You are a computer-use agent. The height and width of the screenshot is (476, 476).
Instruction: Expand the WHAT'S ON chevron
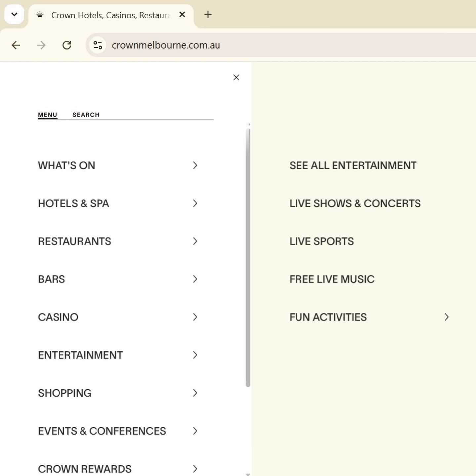point(195,165)
